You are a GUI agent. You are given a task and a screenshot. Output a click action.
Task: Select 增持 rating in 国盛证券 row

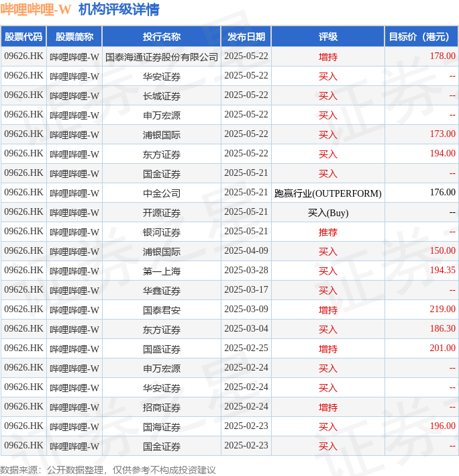tap(328, 348)
